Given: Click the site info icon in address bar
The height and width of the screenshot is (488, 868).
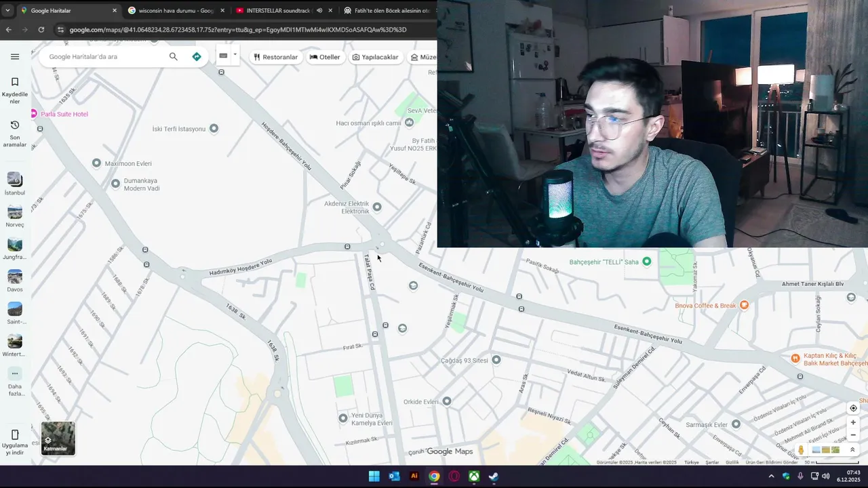Looking at the screenshot, I should coord(61,30).
